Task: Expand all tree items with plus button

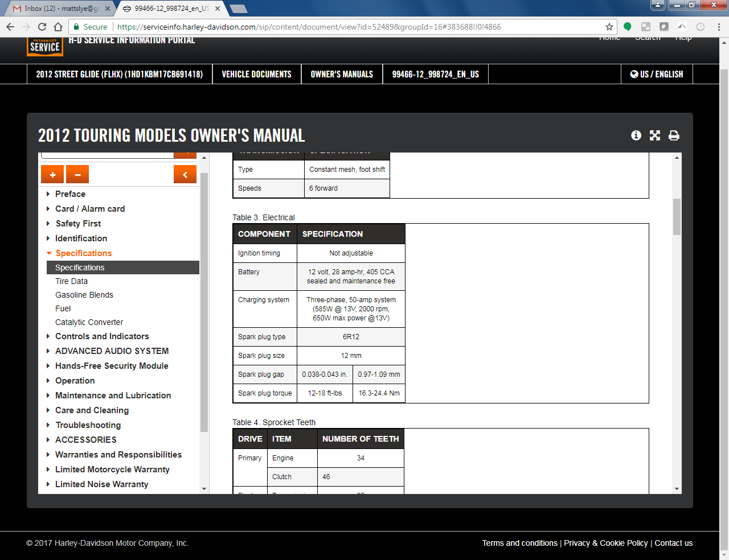Action: 52,175
